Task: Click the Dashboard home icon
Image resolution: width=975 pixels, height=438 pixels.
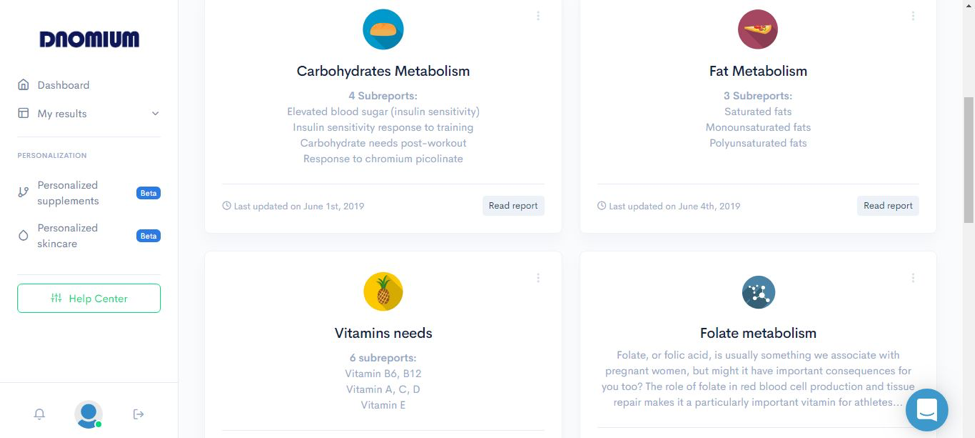Action: pyautogui.click(x=24, y=85)
